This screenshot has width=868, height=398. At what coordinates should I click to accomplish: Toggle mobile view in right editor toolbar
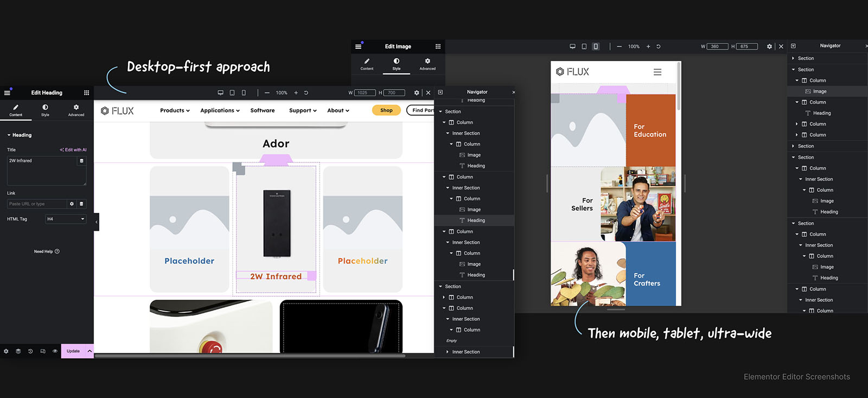596,47
